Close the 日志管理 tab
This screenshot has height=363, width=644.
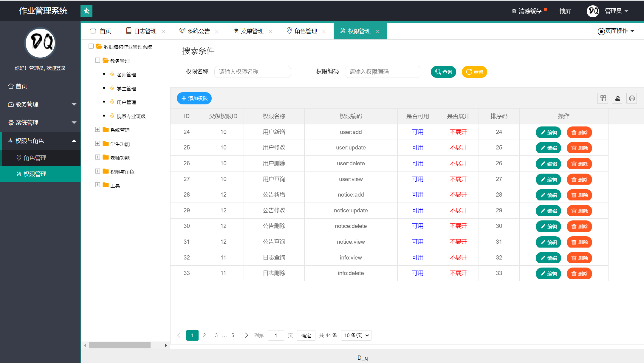click(x=163, y=31)
